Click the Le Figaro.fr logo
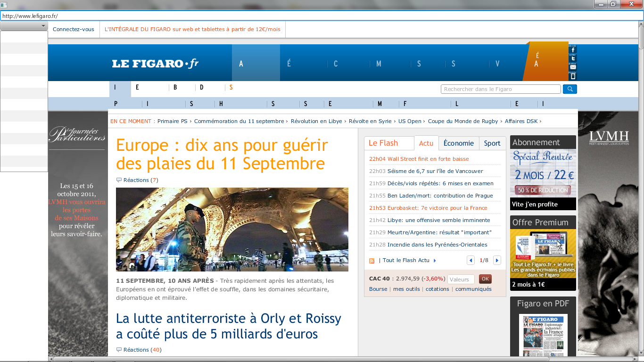This screenshot has width=644, height=362. (x=155, y=64)
